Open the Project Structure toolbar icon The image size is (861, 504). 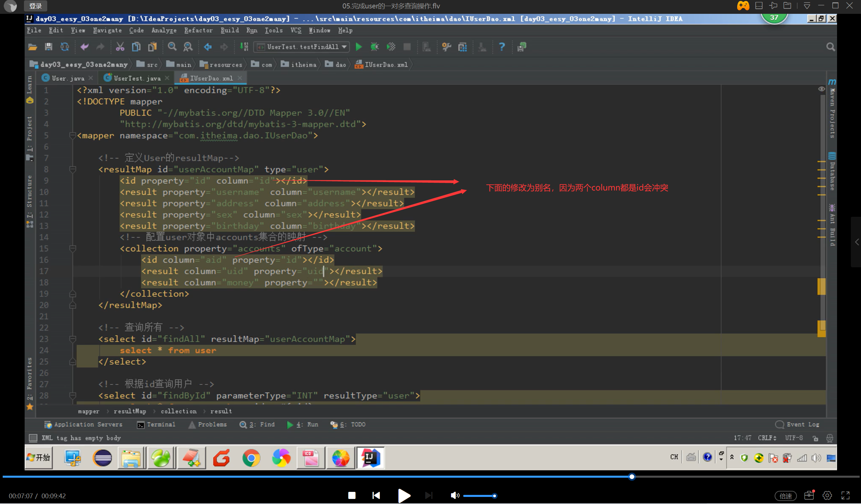coord(463,47)
